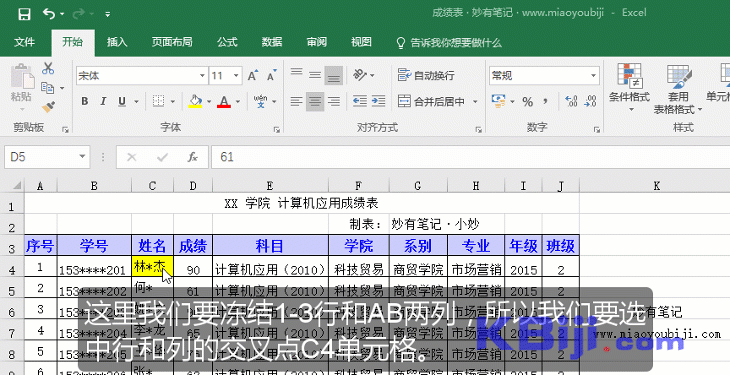Click the 自动换行 wrap text button

click(x=426, y=75)
